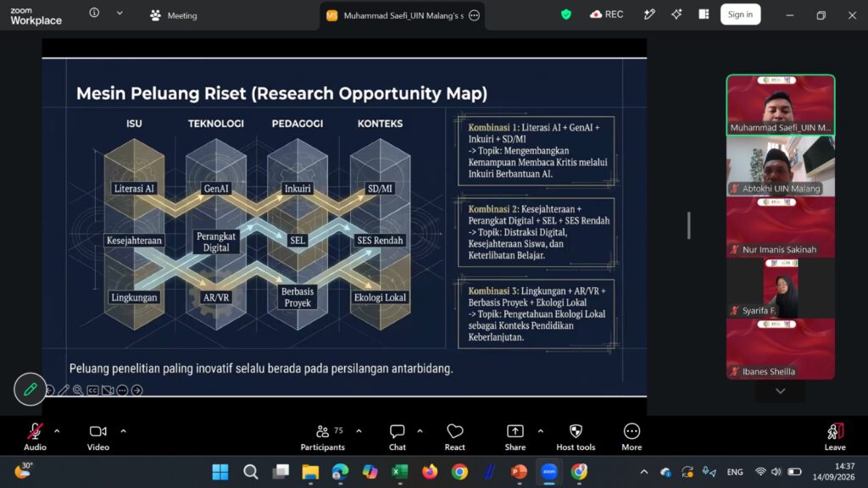Image resolution: width=868 pixels, height=488 pixels.
Task: Click the gallery panel resize handle bar
Action: pos(688,225)
